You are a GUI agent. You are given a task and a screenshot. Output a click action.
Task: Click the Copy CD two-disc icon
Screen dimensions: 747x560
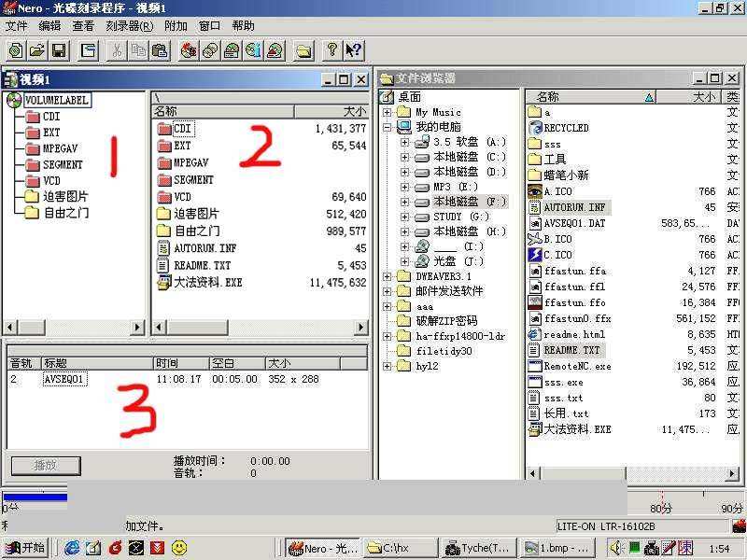210,50
